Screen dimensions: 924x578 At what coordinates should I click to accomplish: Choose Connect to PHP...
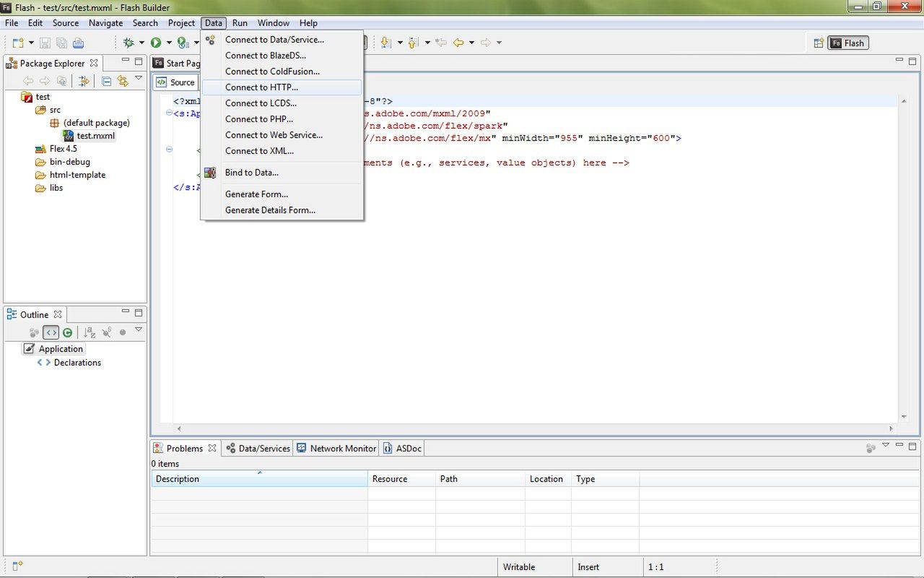pyautogui.click(x=282, y=119)
